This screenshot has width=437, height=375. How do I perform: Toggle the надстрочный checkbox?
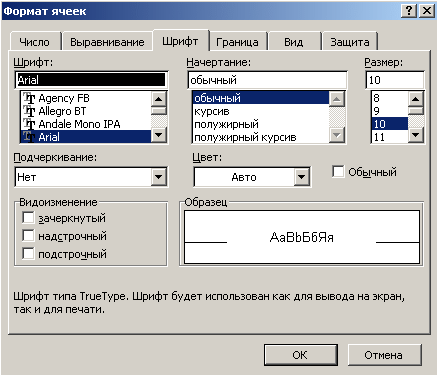point(28,236)
